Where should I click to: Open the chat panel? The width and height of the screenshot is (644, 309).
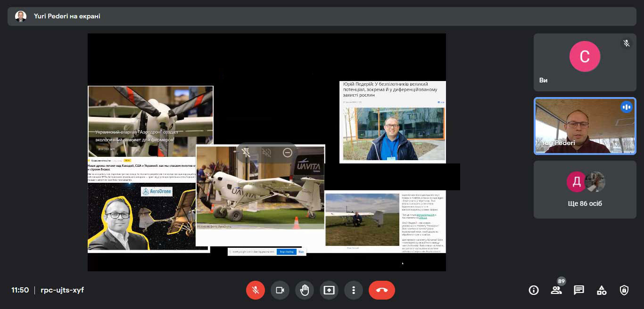(x=579, y=290)
